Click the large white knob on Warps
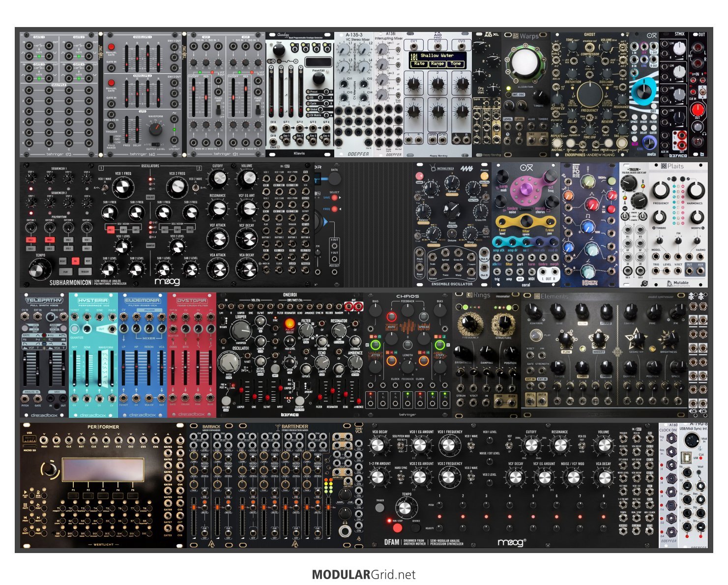 (525, 63)
